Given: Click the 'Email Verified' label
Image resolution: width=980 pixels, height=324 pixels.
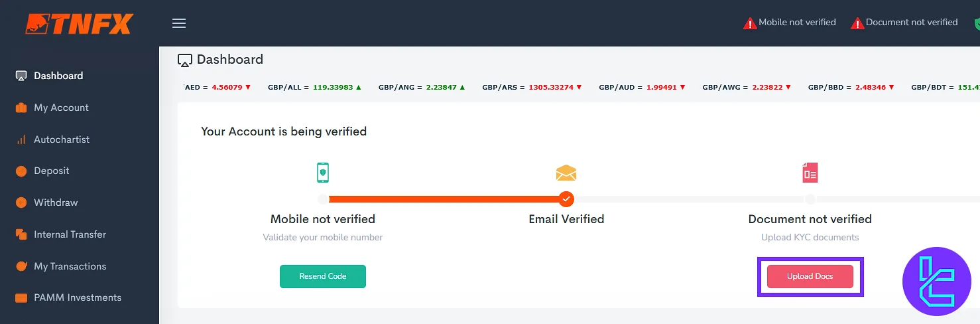Looking at the screenshot, I should click(566, 218).
